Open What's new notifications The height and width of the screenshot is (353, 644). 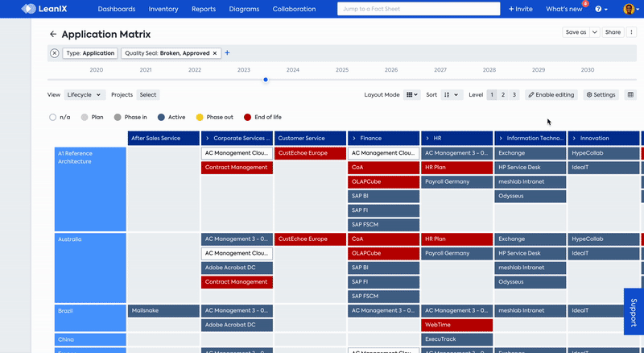[x=564, y=9]
